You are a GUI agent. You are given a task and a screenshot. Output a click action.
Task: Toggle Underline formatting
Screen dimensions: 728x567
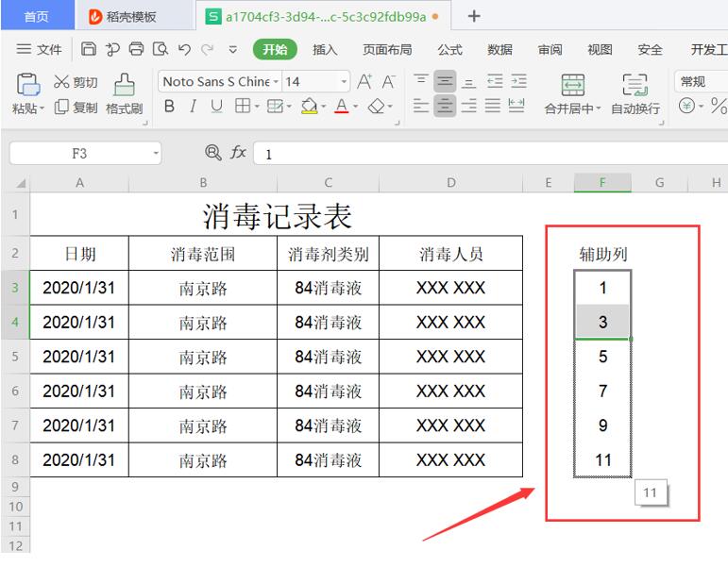[x=216, y=107]
